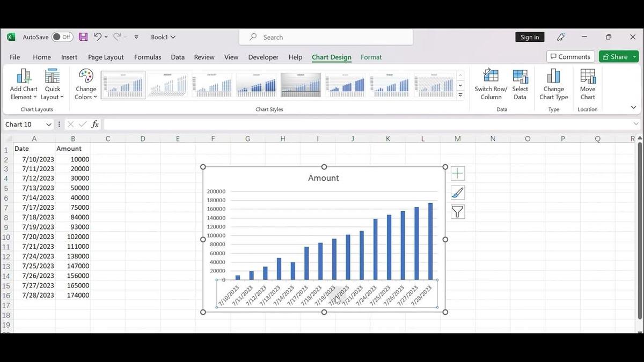Click the Chart Elements plus icon

point(457,173)
